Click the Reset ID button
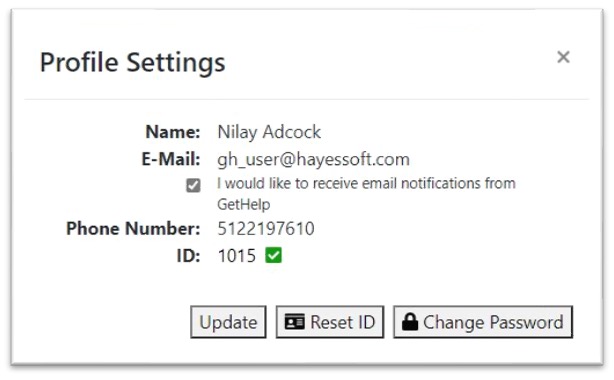 (330, 322)
